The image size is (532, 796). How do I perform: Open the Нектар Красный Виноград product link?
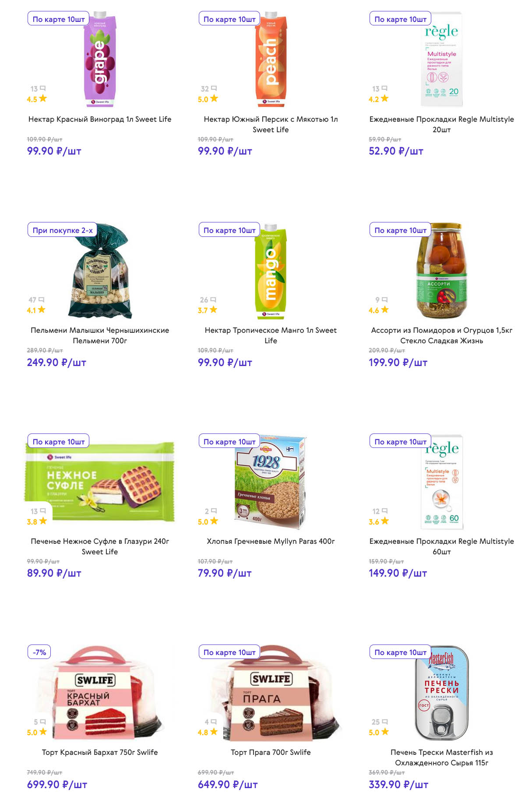point(100,119)
